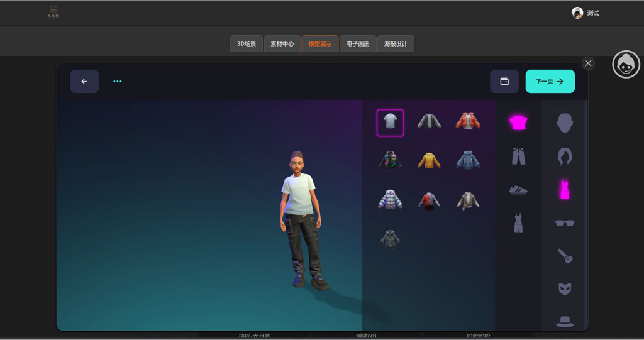Switch to the 电子画册 tab

358,43
